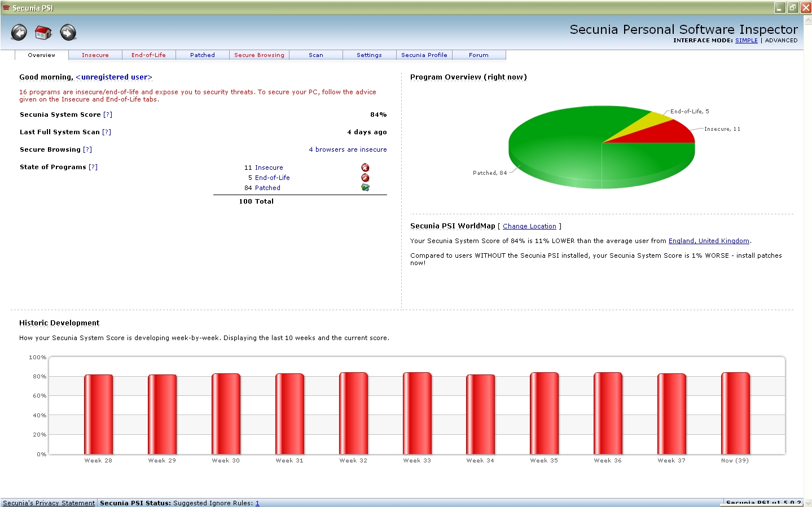
Task: Open help for Secunia System Score
Action: coord(108,114)
